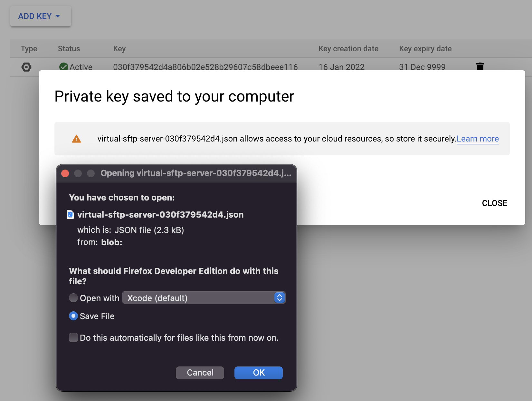
Task: Click the Type column header
Action: [29, 49]
